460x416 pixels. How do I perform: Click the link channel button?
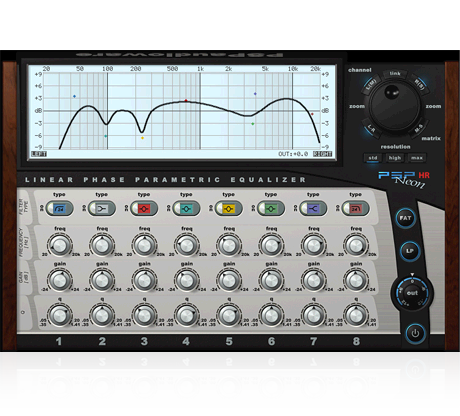pos(395,74)
